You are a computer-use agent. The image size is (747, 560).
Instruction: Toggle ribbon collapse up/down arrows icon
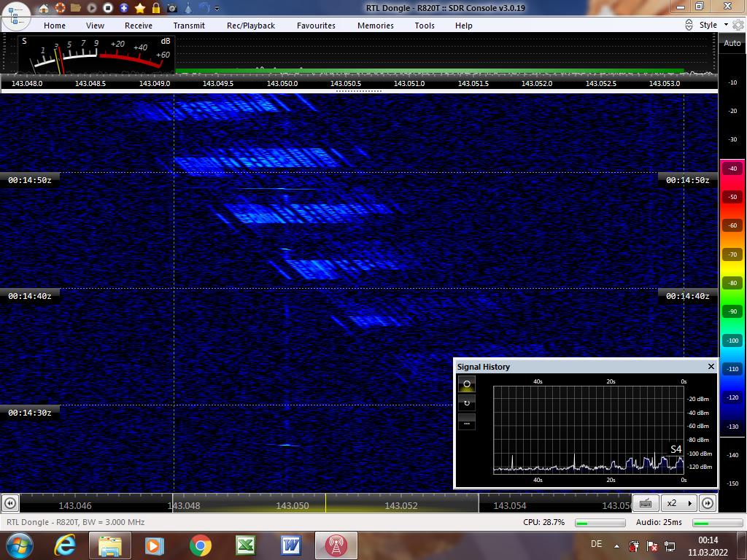pyautogui.click(x=689, y=26)
